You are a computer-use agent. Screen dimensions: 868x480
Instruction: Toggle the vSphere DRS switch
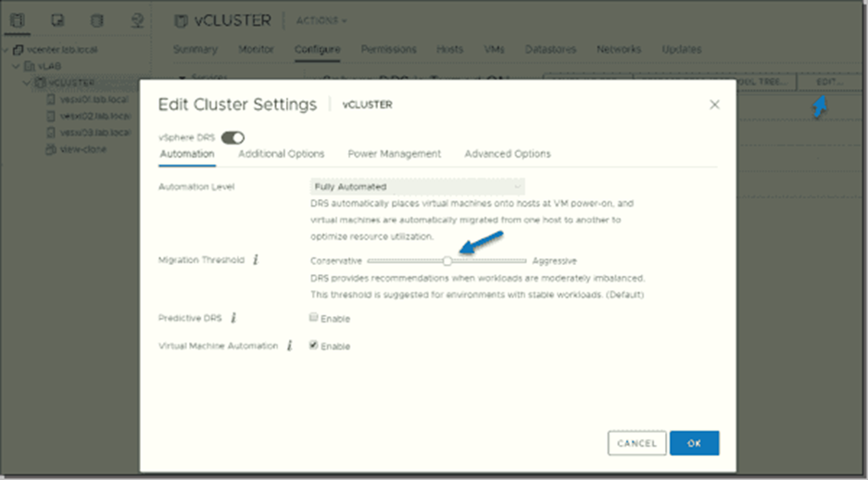[x=233, y=138]
